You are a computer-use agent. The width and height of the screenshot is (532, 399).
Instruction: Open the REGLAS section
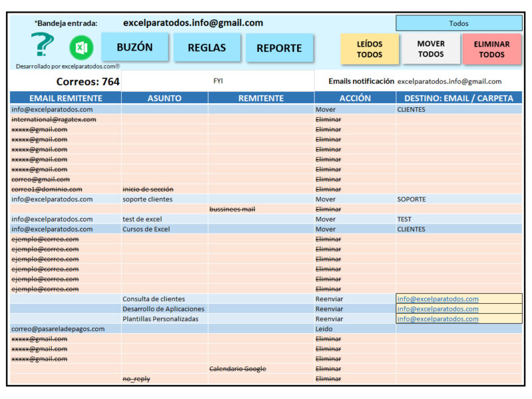[x=207, y=47]
